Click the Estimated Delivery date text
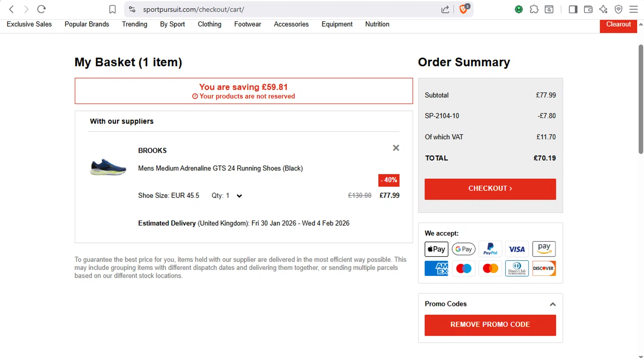The width and height of the screenshot is (644, 358). click(x=244, y=223)
